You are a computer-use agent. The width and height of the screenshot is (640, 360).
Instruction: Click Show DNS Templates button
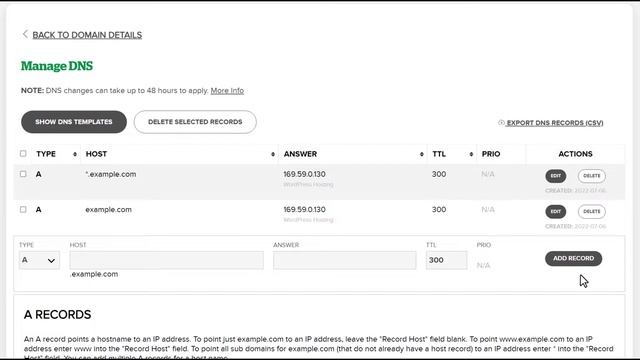click(74, 122)
